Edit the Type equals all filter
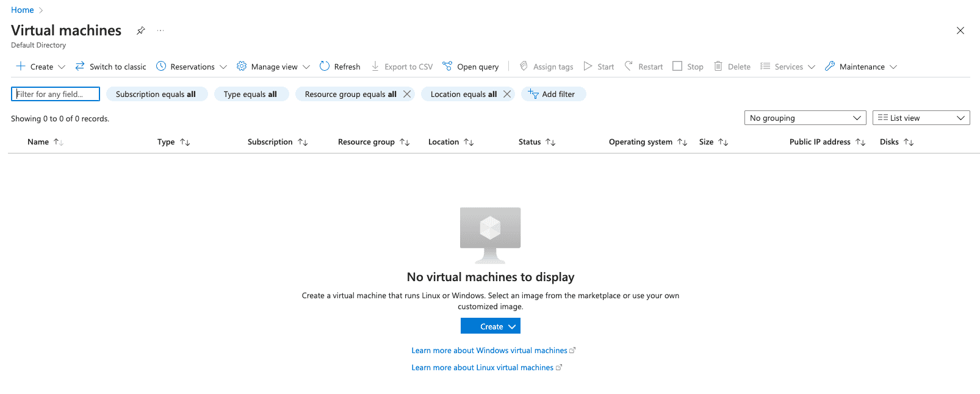980x394 pixels. [x=251, y=94]
